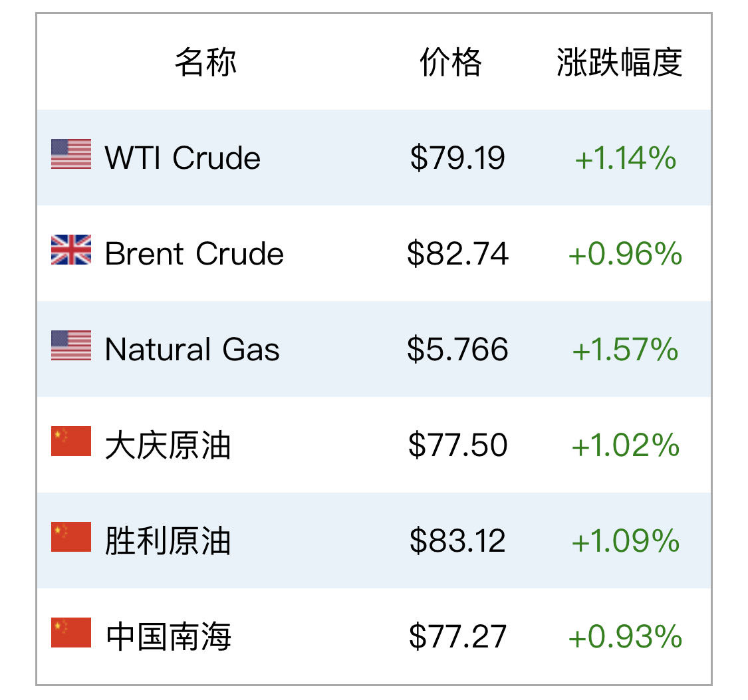The image size is (748, 700).
Task: Click the +1.09% 胜利原油 change
Action: [626, 540]
